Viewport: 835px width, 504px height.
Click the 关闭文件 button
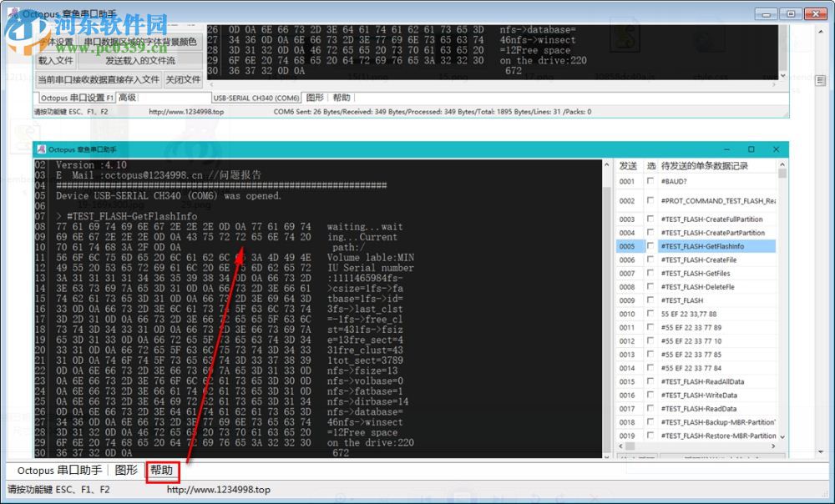(x=183, y=80)
